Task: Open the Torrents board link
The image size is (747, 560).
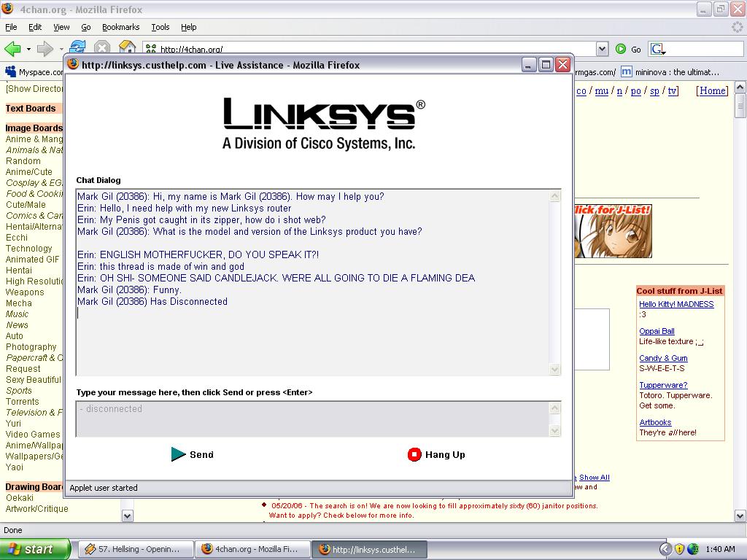Action: pos(23,402)
